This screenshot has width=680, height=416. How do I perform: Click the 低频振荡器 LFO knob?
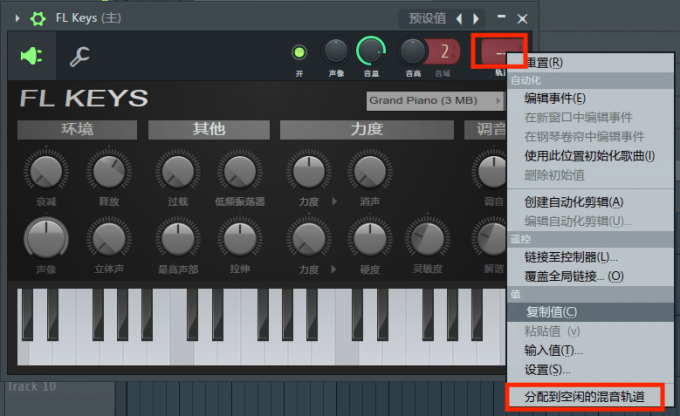click(x=238, y=172)
